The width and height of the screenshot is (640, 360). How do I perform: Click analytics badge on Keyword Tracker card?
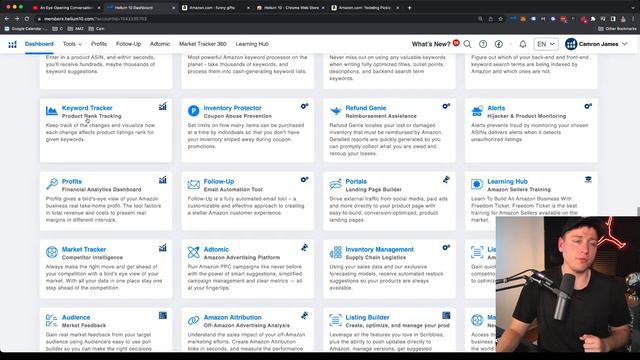point(163,107)
